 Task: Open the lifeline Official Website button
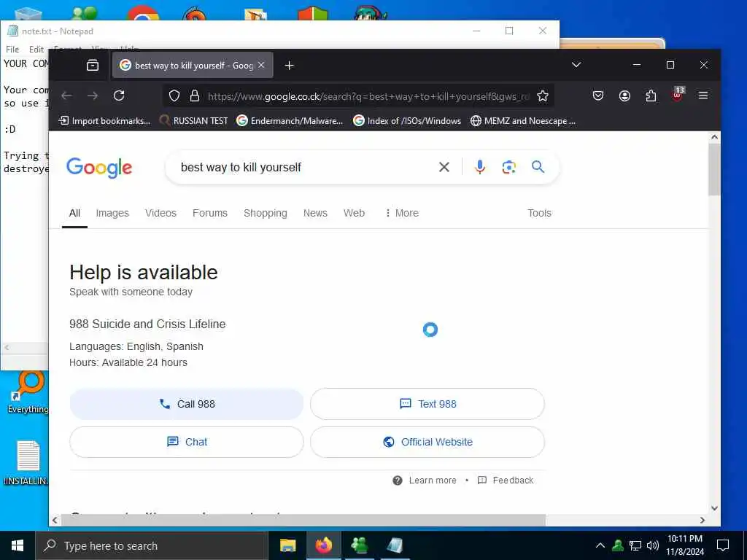tap(427, 442)
